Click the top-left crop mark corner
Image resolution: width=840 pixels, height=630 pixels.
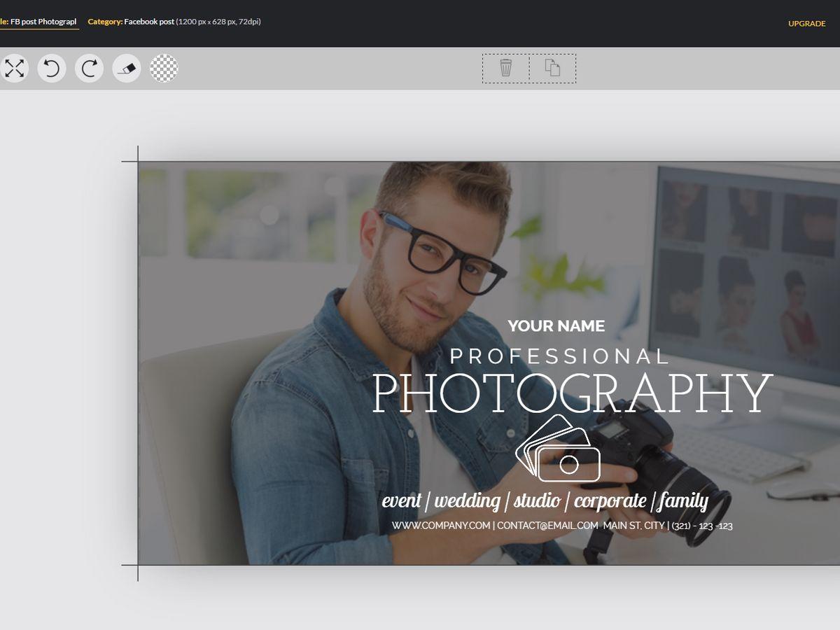pos(138,162)
